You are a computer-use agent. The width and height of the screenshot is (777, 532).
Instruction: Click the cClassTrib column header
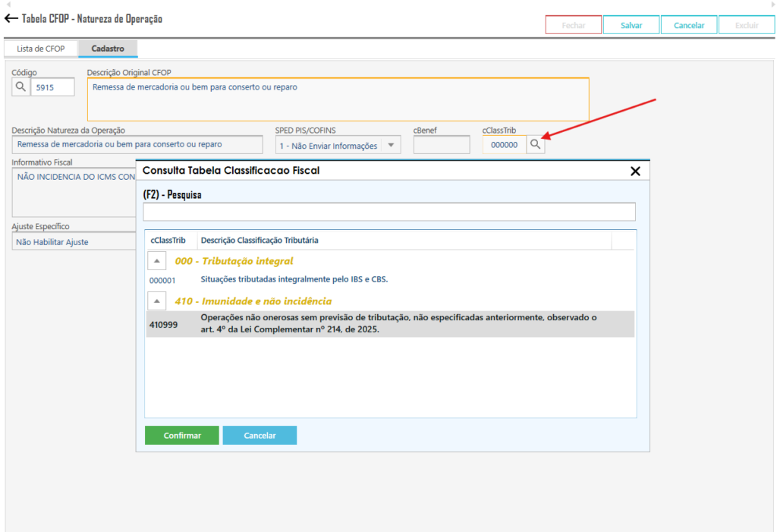coord(168,241)
